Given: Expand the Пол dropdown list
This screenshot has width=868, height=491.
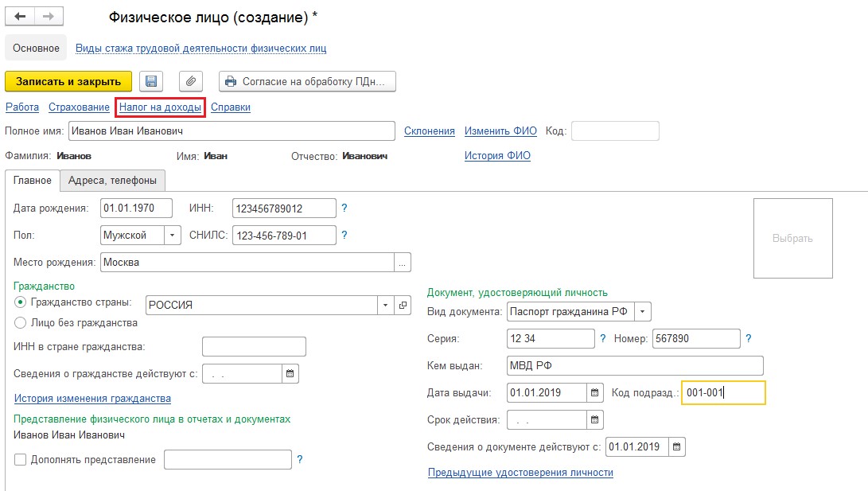Looking at the screenshot, I should click(x=173, y=236).
